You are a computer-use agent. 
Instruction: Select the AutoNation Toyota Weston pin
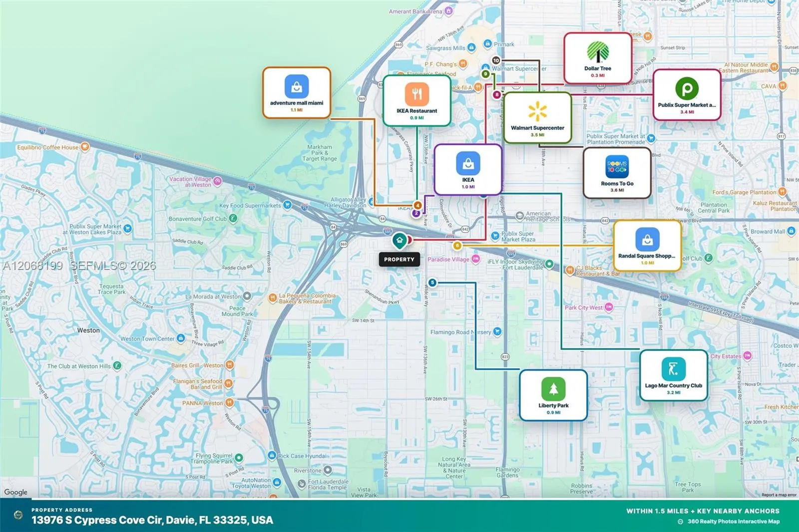tap(277, 483)
